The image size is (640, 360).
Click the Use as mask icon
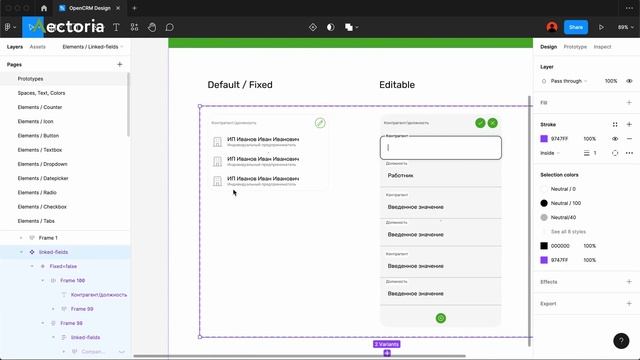tap(331, 27)
